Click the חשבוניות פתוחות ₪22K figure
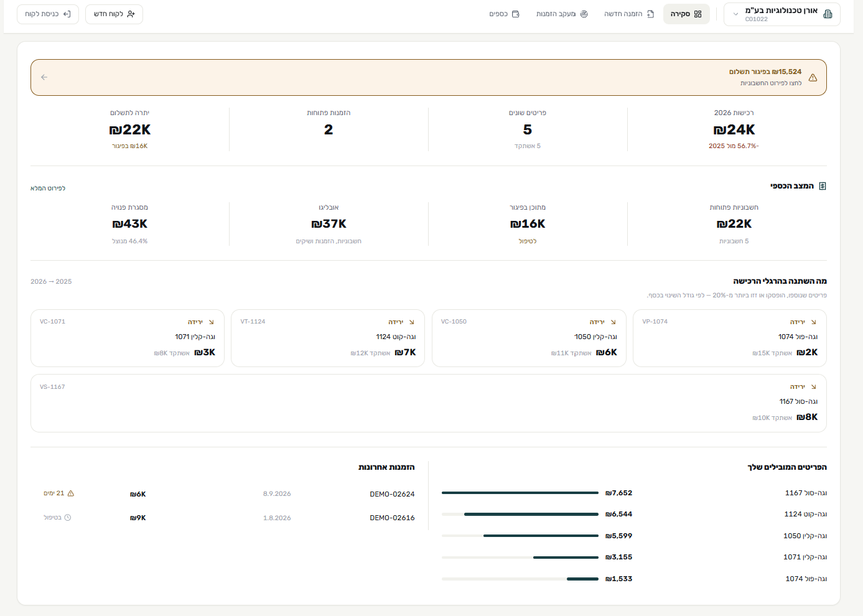The width and height of the screenshot is (863, 616). click(734, 224)
